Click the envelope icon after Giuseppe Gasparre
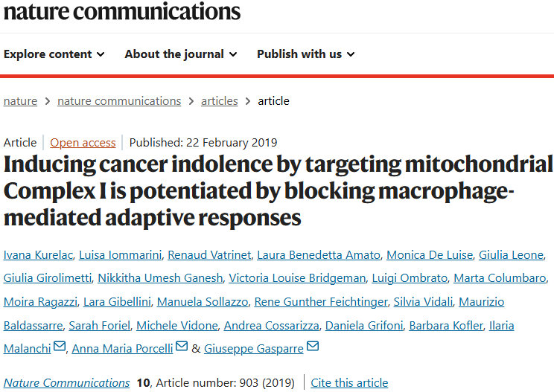 point(313,347)
